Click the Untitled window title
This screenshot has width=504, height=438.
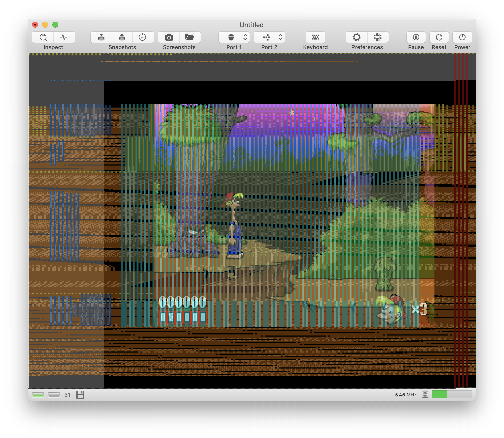point(251,25)
